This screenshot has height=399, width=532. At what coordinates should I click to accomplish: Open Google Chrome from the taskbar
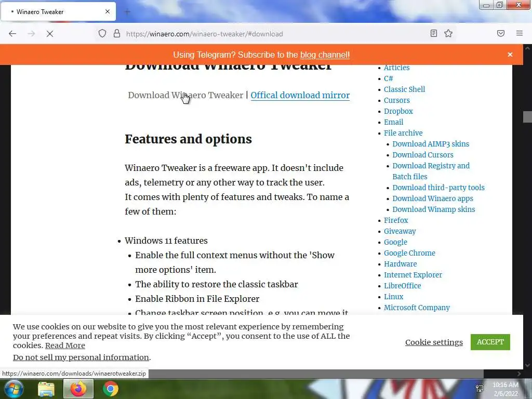click(x=111, y=389)
